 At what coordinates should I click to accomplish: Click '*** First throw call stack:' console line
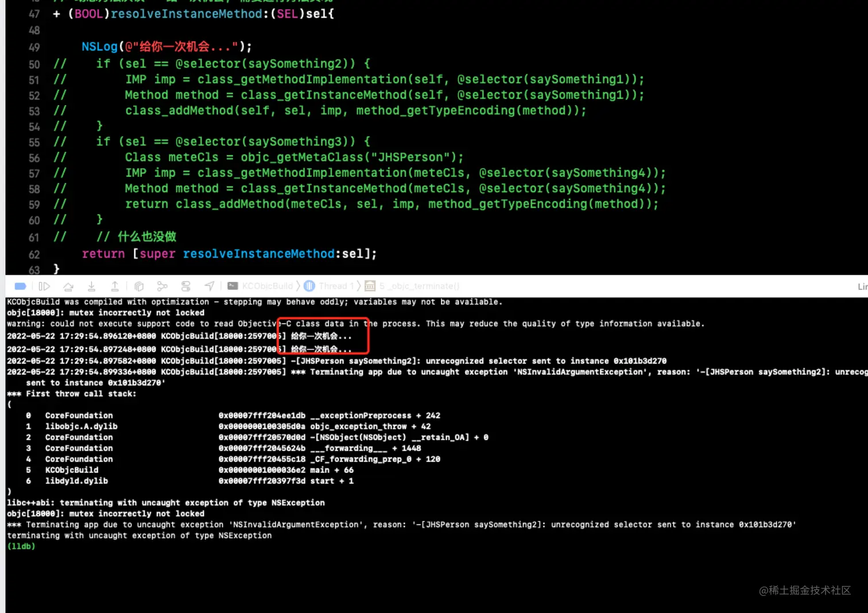[72, 394]
